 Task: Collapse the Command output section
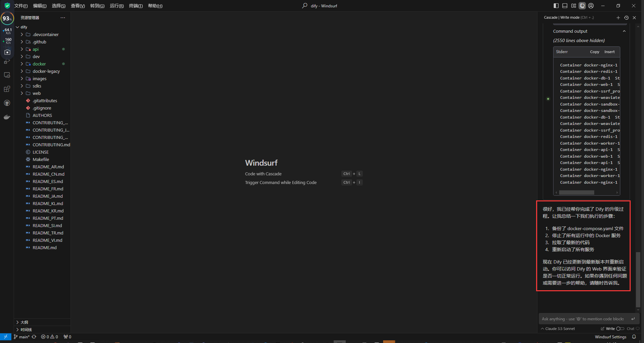click(624, 31)
